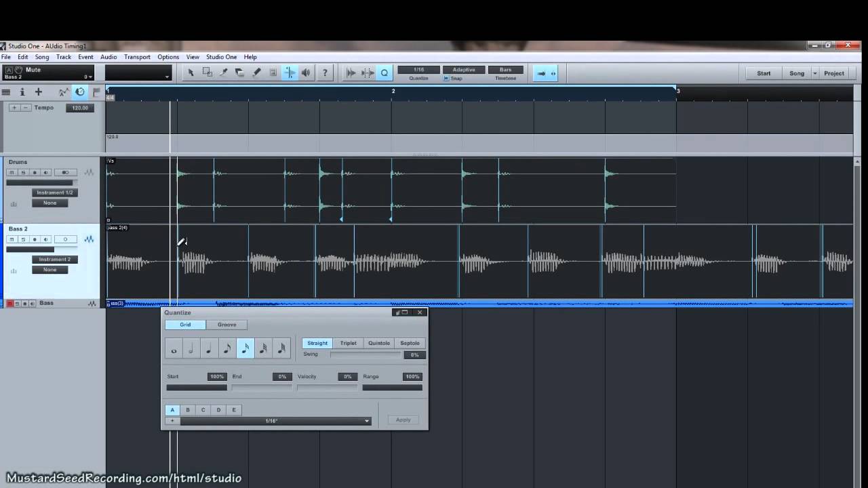Select 32nd note value in Quantize
Image resolution: width=868 pixels, height=488 pixels.
[263, 348]
